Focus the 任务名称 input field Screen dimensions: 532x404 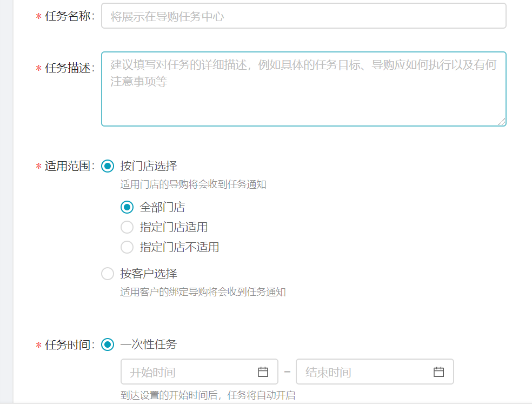click(303, 16)
